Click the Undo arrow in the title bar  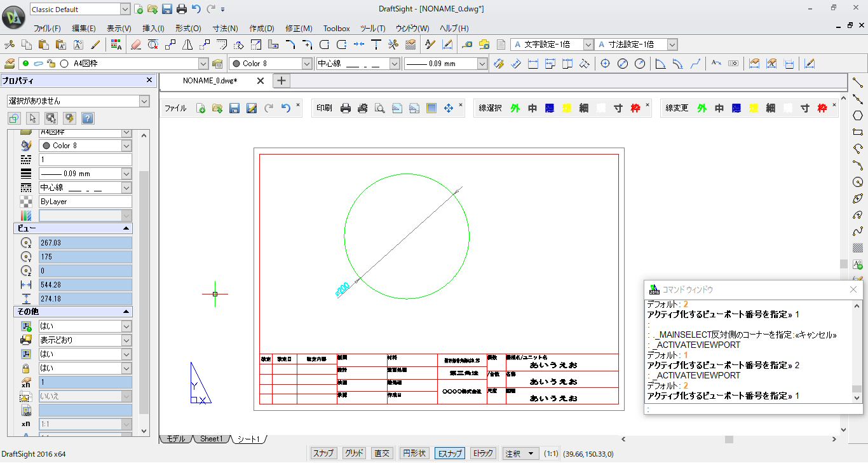(x=196, y=9)
